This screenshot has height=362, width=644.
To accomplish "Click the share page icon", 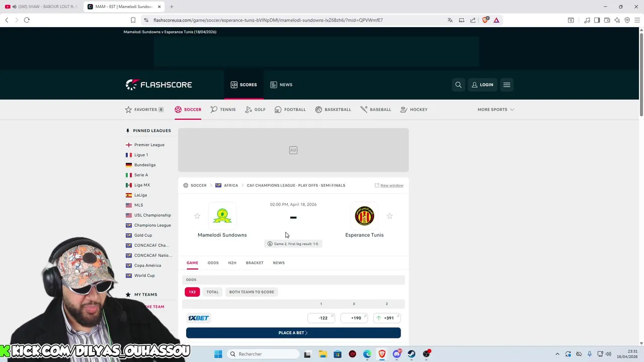I will 473,20.
